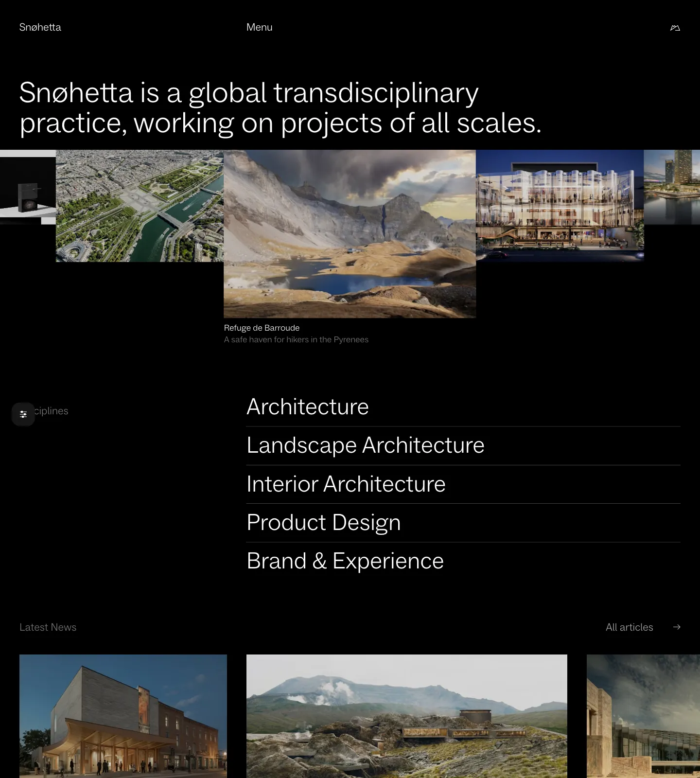The width and height of the screenshot is (700, 778).
Task: Open the news article with theatre at dusk
Action: pyautogui.click(x=123, y=716)
